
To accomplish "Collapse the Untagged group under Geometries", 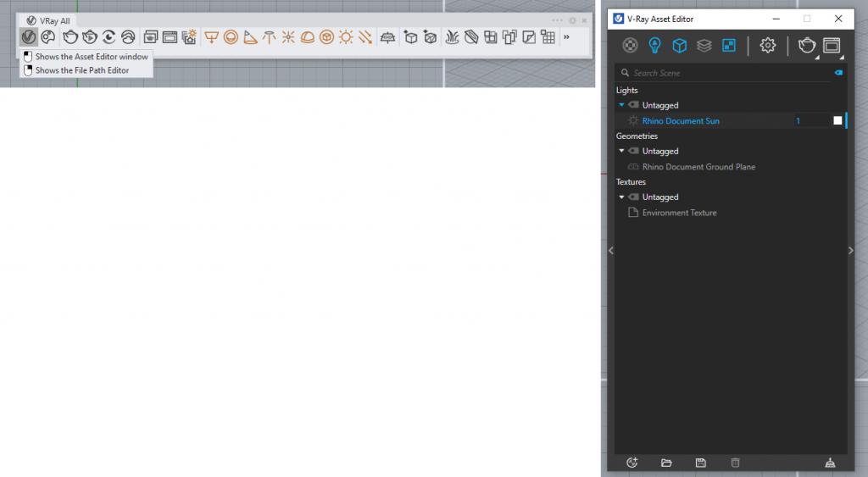I will (x=621, y=151).
